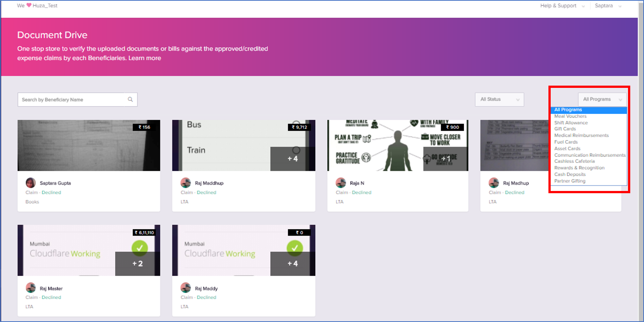Open the Saptara account menu
The image size is (644, 322).
tap(608, 6)
